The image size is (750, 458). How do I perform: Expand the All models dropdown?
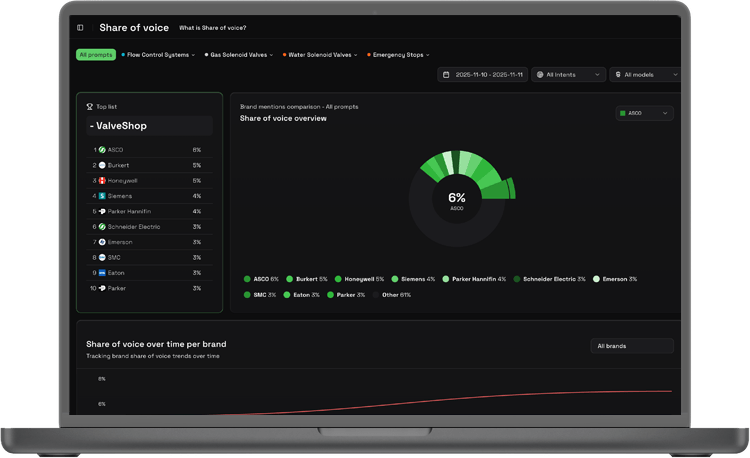(645, 75)
